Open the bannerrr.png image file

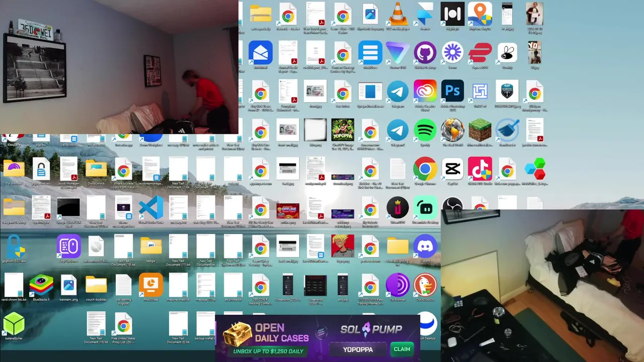[x=68, y=285]
